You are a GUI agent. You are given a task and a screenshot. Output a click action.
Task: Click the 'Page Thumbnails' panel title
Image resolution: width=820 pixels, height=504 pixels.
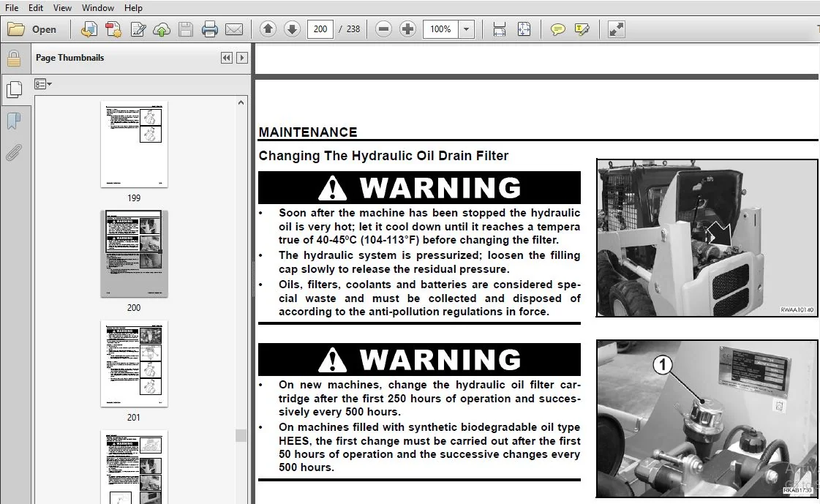coord(69,58)
